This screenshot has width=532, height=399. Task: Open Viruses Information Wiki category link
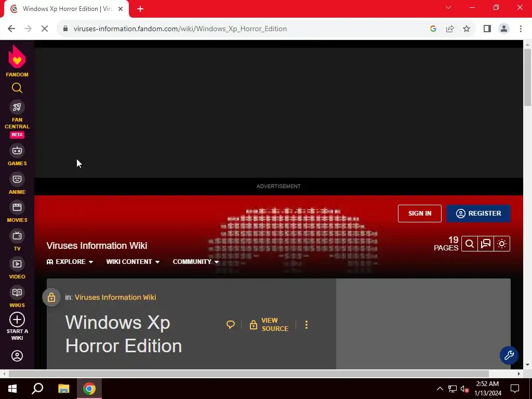[115, 297]
